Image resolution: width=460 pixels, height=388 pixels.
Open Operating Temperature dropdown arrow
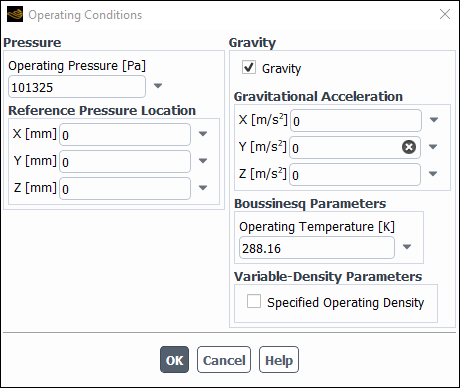407,247
